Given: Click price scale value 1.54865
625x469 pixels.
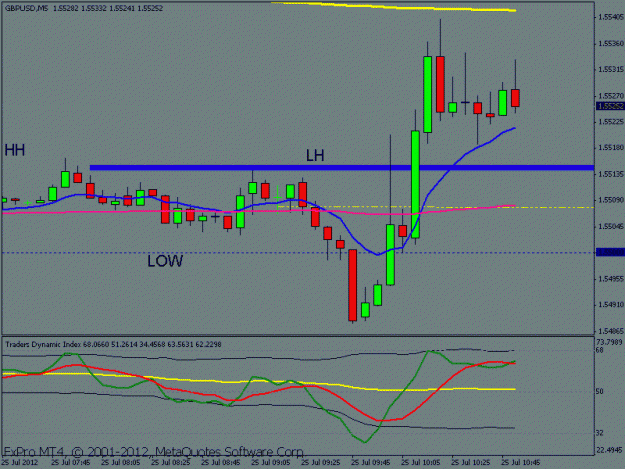Looking at the screenshot, I should (x=610, y=331).
